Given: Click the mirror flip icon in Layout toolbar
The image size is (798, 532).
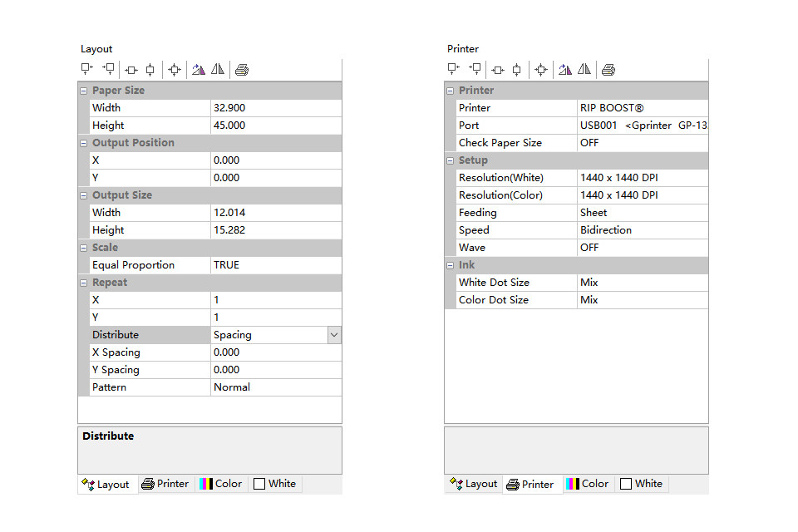Looking at the screenshot, I should click(x=218, y=70).
